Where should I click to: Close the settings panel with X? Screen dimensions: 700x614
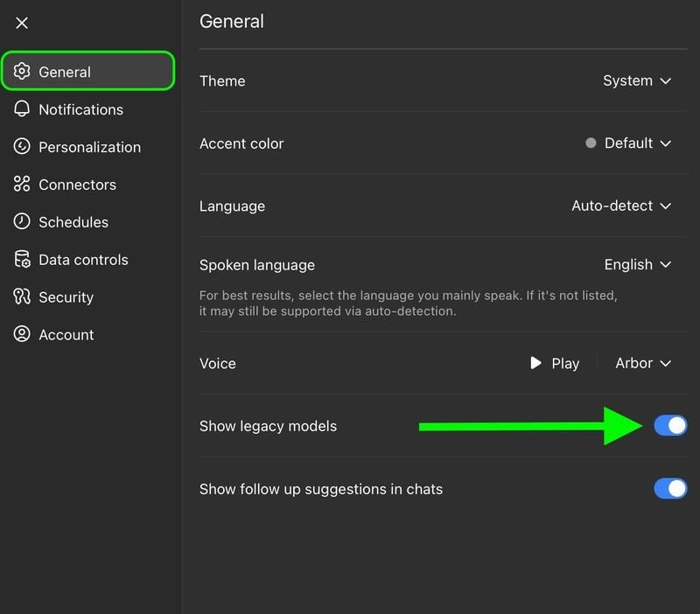(x=22, y=23)
